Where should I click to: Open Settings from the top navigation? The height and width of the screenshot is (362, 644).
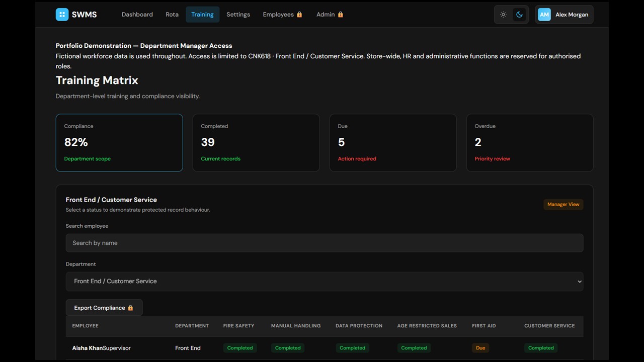click(x=238, y=15)
